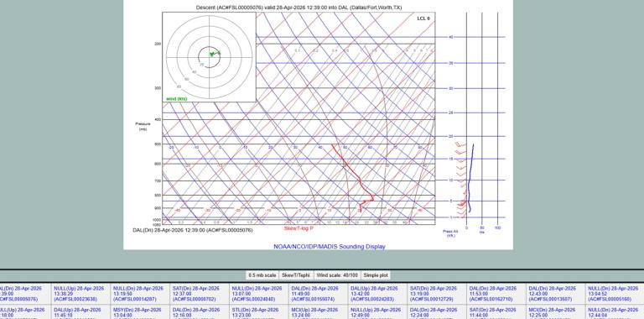This screenshot has height=319, width=644.
Task: Click the red SkewT-log P label
Action: tap(299, 228)
